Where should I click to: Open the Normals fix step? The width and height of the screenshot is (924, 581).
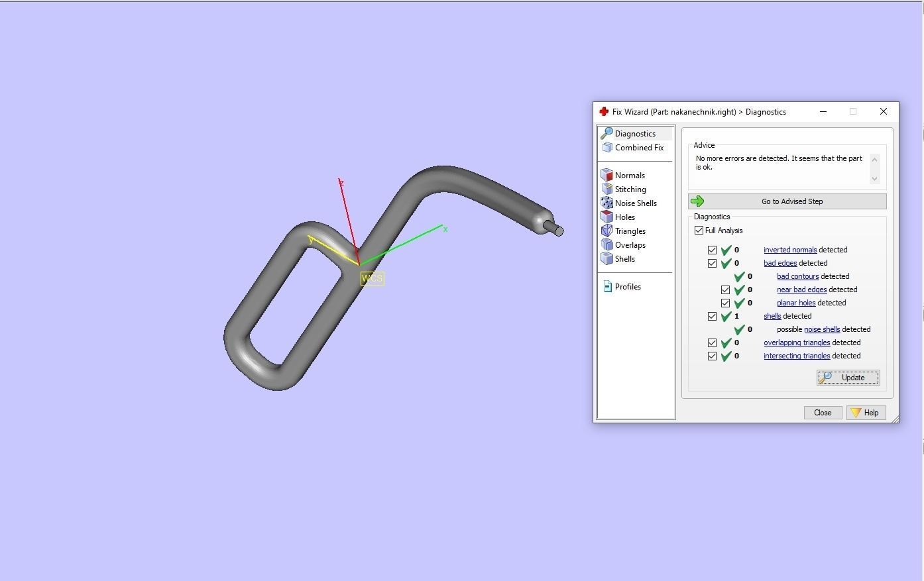point(630,176)
